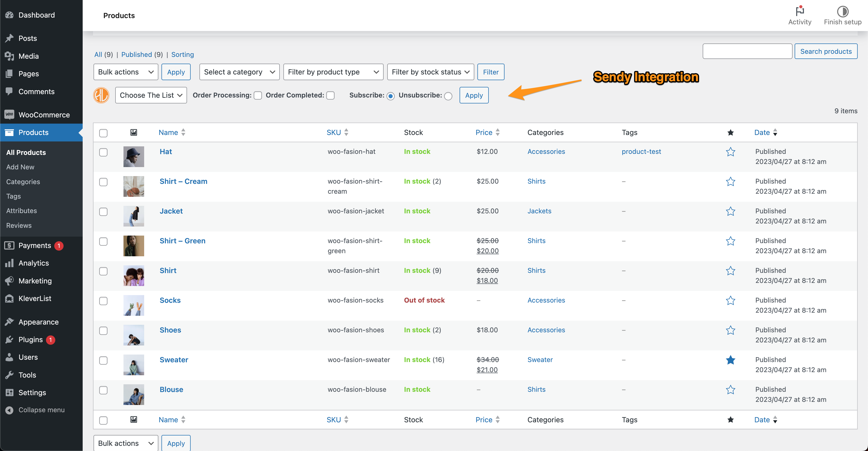The image size is (868, 451).
Task: Select the Subscribe radio button
Action: [391, 96]
